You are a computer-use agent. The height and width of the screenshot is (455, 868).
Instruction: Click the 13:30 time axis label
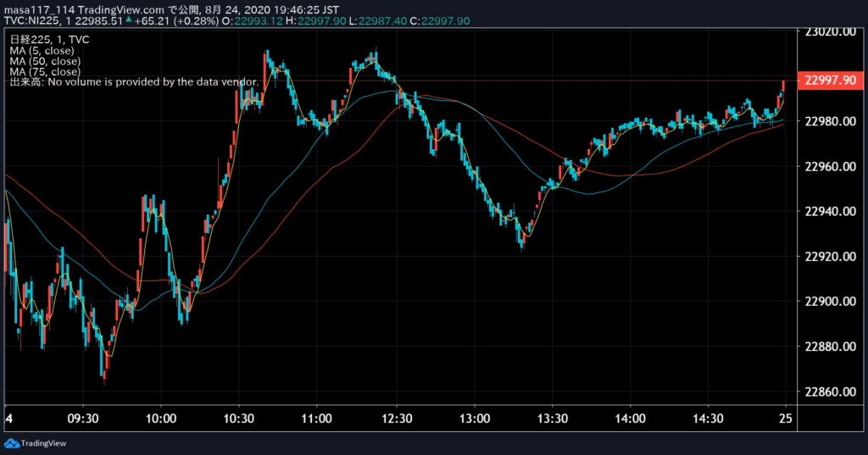552,419
